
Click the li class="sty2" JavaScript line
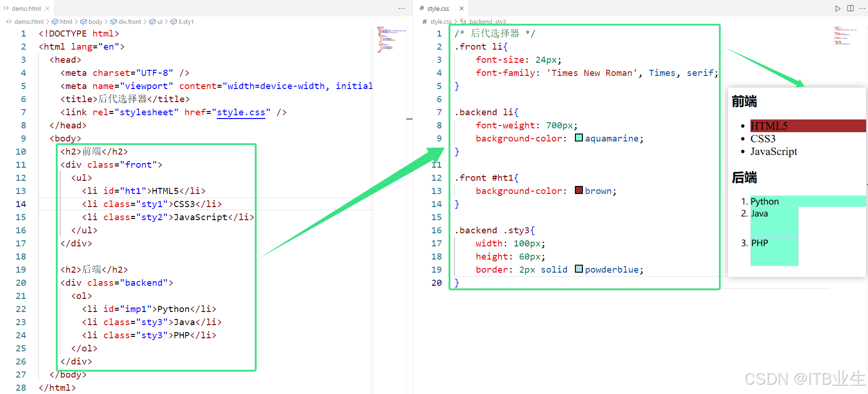(168, 217)
